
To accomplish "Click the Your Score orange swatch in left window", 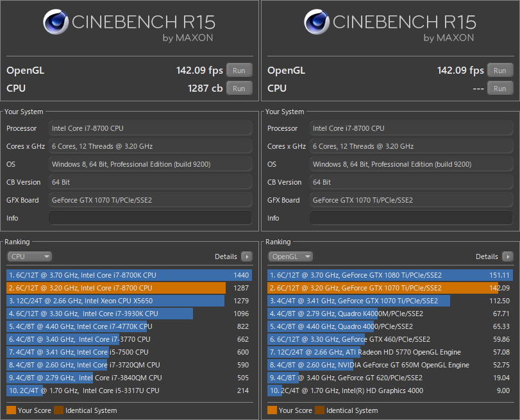I will coord(11,410).
